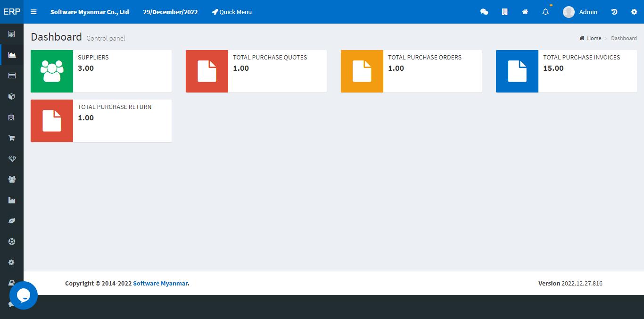Click the home icon in top bar

point(525,12)
